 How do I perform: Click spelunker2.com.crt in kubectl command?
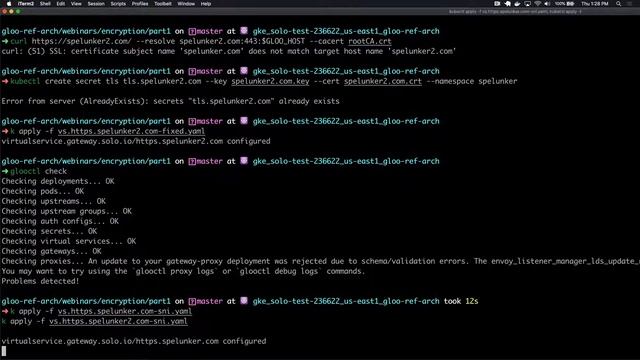click(383, 81)
